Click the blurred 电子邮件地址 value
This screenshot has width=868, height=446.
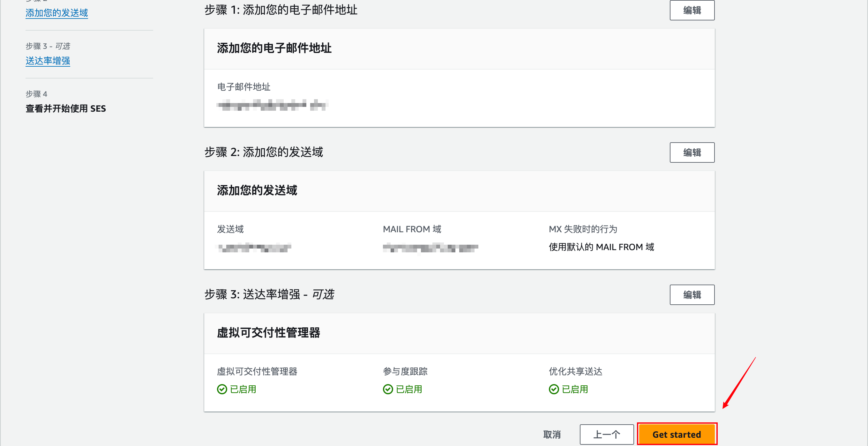(272, 105)
